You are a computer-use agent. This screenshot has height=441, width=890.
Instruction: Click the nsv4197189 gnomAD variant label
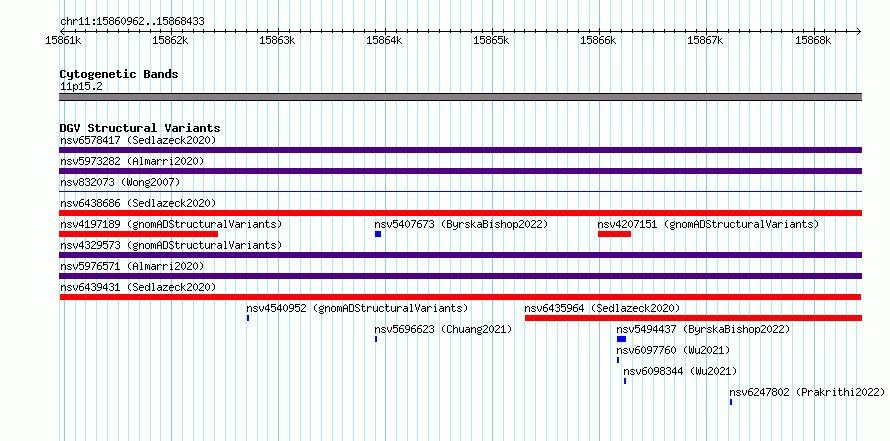[x=171, y=224]
